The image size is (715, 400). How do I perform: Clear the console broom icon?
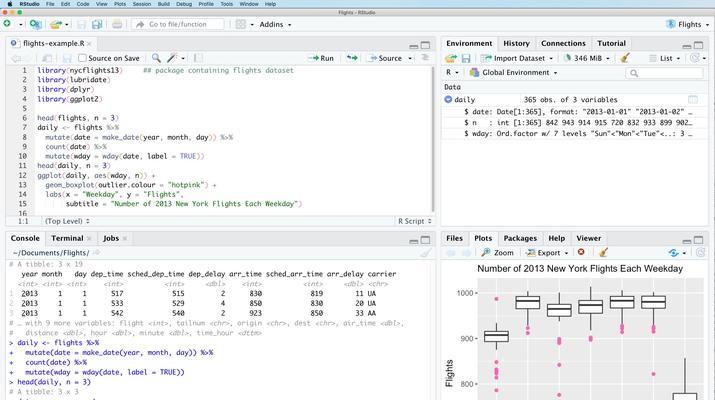(425, 253)
